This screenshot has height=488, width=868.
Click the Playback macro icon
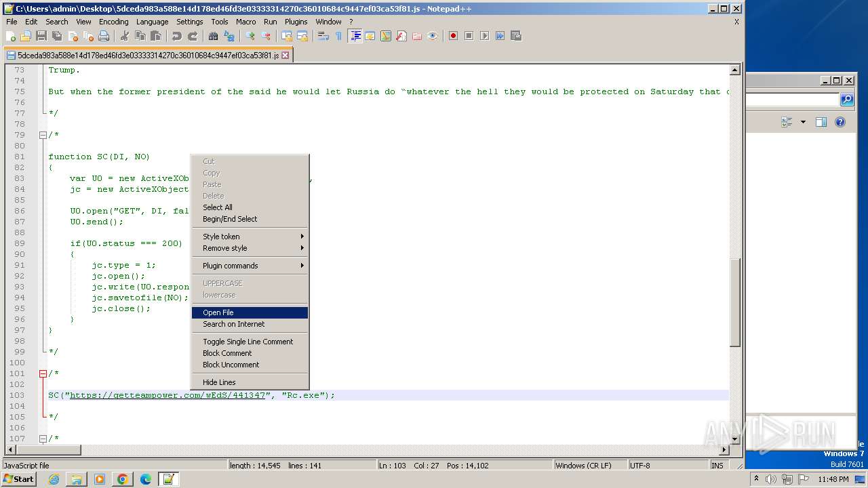click(484, 36)
